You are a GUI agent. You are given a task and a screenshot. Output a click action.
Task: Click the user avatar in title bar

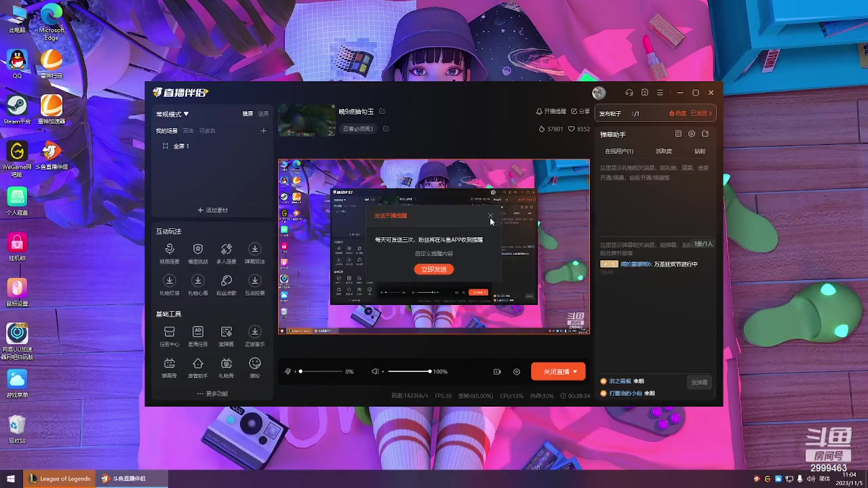(599, 93)
